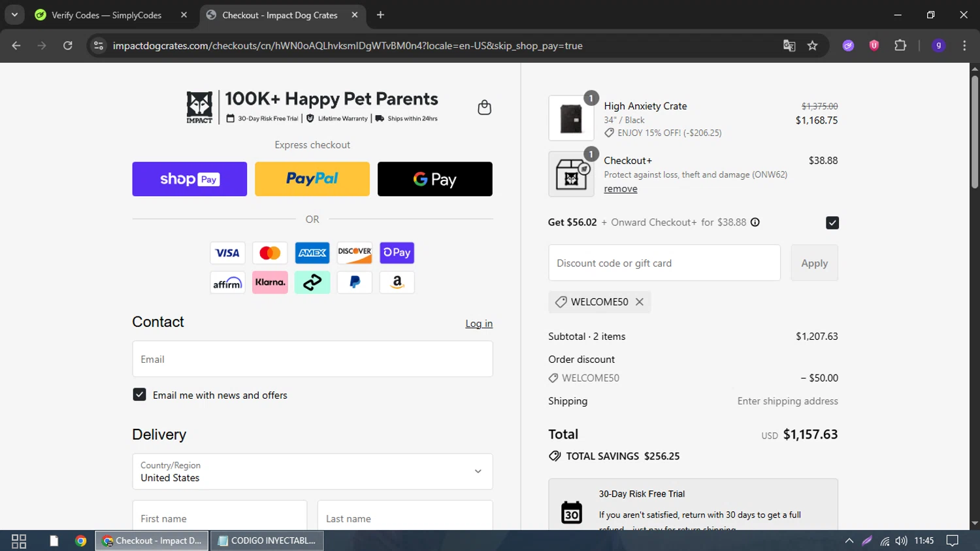Open the shopping bag cart icon
980x551 pixels.
[x=484, y=107]
